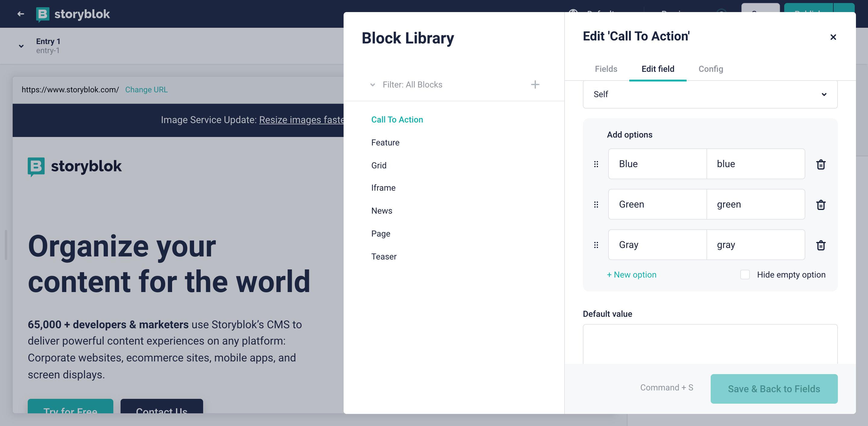Click the Storyblok logo in the header
Screen dimensions: 868x426
pos(73,14)
